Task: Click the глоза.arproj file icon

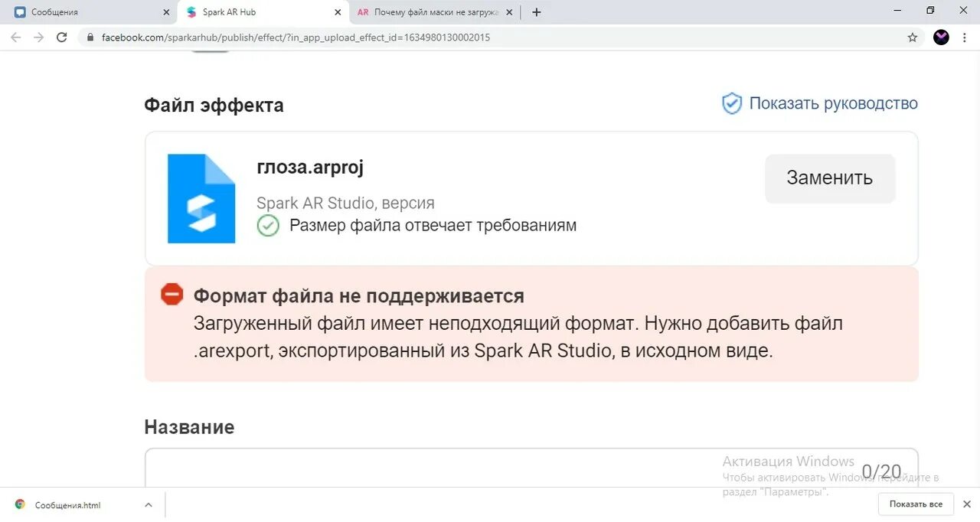Action: click(201, 198)
